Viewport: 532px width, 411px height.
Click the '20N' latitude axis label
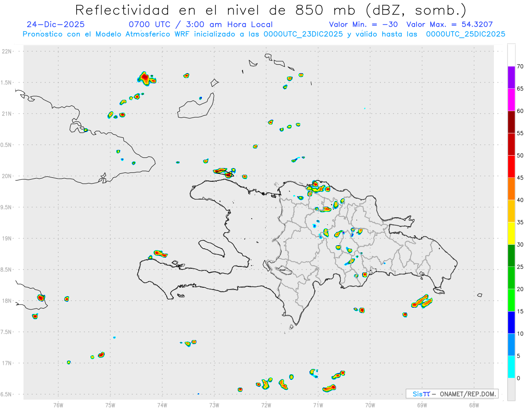pyautogui.click(x=8, y=176)
